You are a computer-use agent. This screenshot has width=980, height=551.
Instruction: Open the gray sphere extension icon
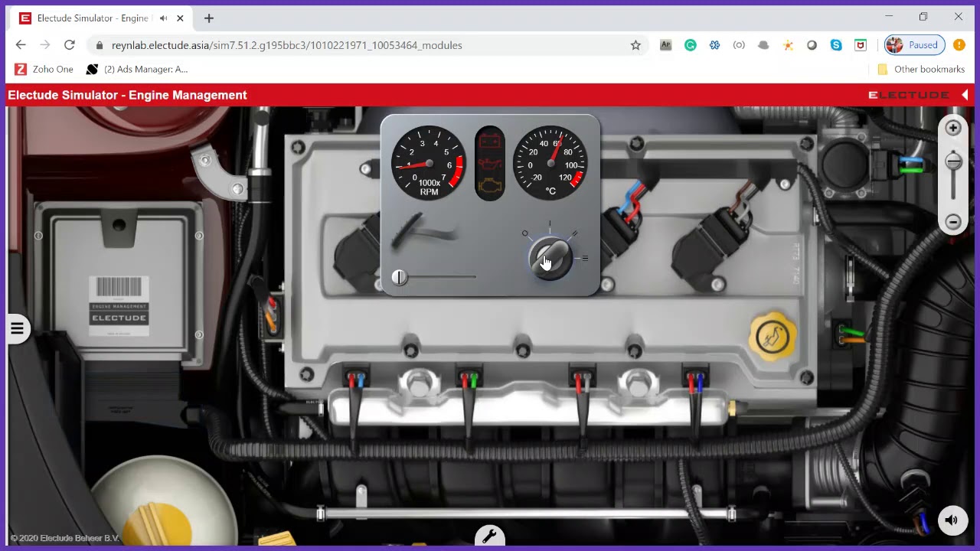[x=812, y=45]
